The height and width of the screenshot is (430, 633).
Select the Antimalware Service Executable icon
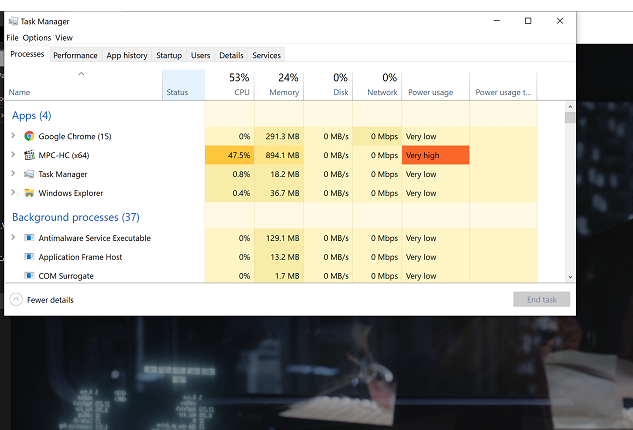coord(29,237)
